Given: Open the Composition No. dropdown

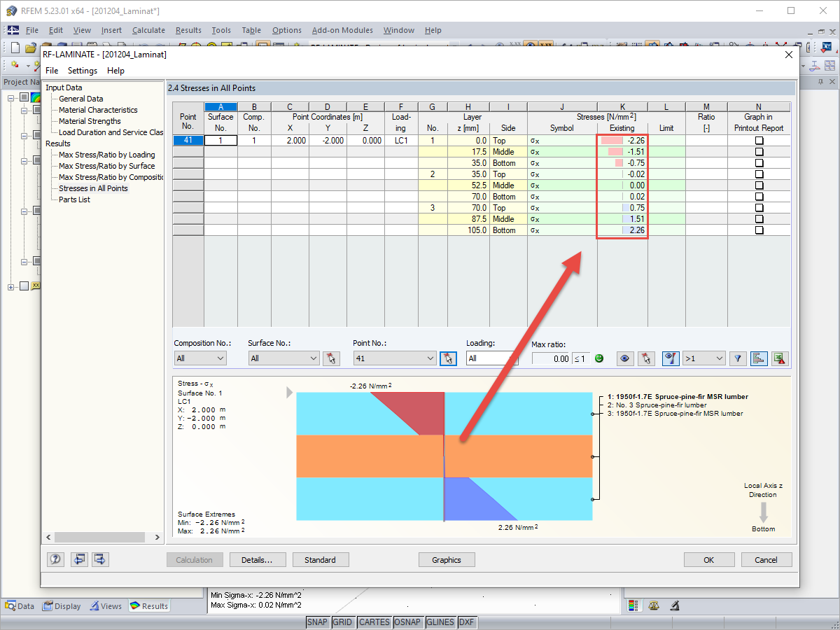Looking at the screenshot, I should [x=200, y=358].
